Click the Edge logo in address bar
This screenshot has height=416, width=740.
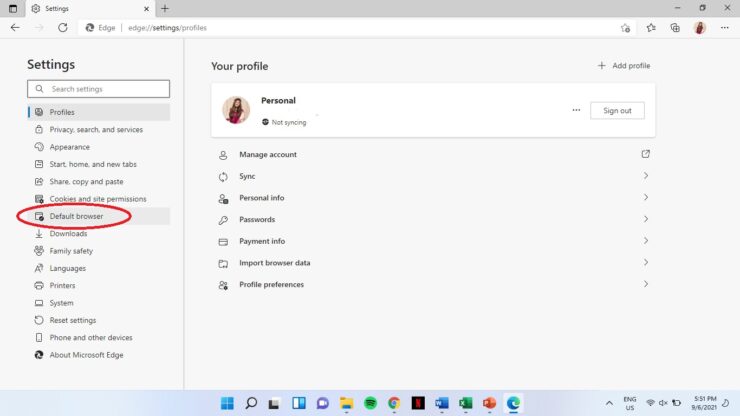[x=90, y=28]
